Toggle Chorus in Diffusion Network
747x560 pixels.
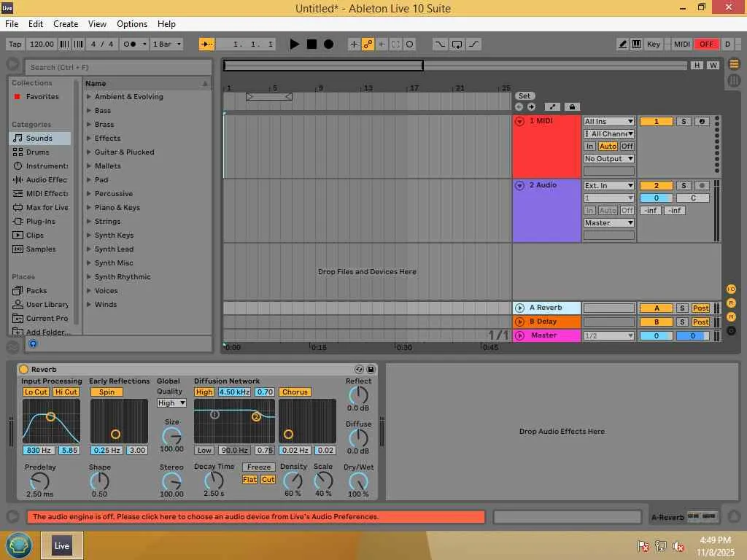click(x=295, y=392)
